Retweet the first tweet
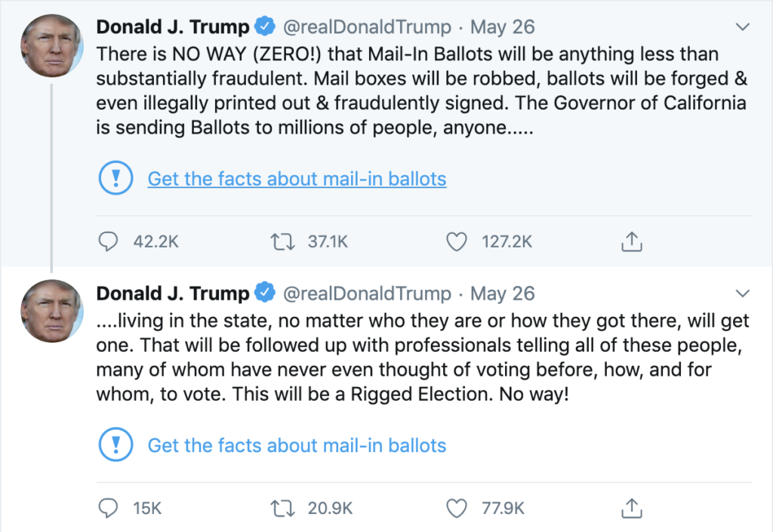Image resolution: width=773 pixels, height=532 pixels. [x=282, y=241]
